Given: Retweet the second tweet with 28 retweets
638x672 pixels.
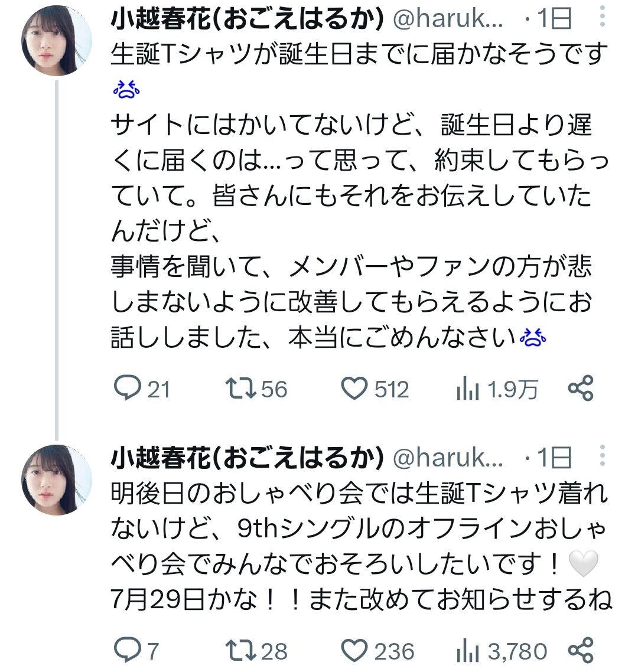Looking at the screenshot, I should coord(241,651).
